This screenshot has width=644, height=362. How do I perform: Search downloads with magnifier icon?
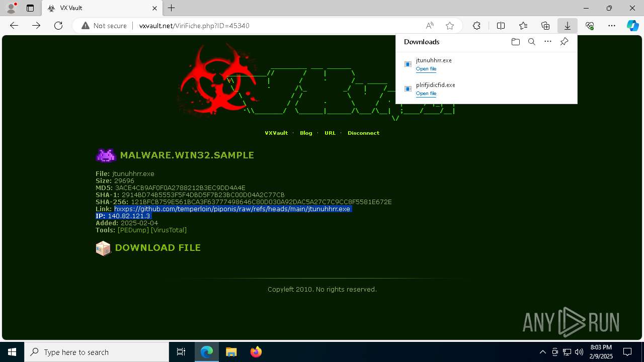point(531,42)
